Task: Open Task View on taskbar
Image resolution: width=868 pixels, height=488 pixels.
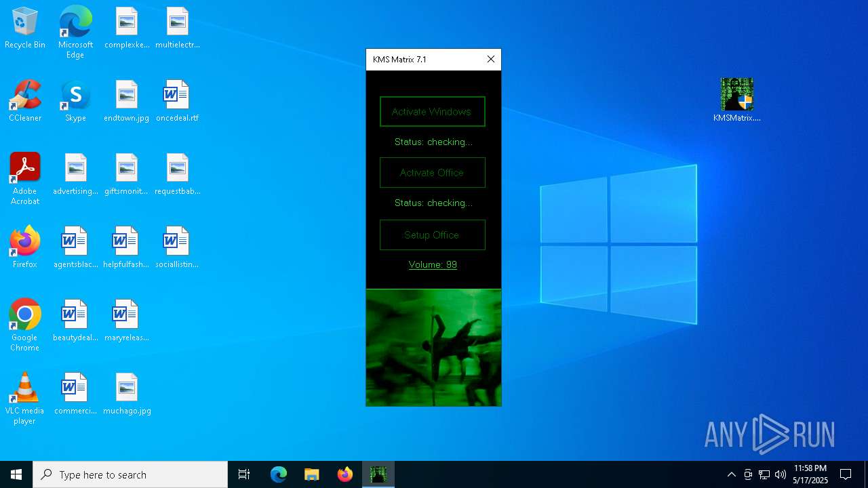Action: point(244,474)
